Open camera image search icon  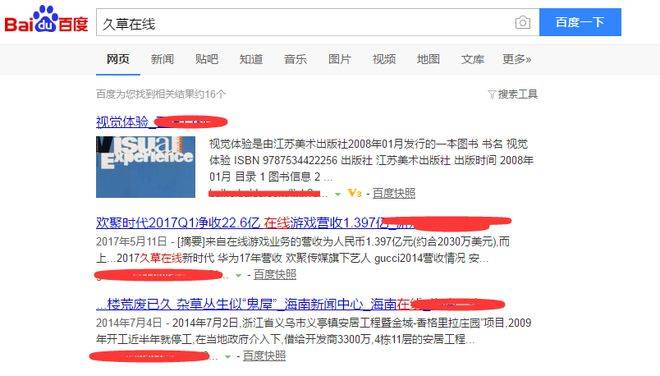point(522,22)
